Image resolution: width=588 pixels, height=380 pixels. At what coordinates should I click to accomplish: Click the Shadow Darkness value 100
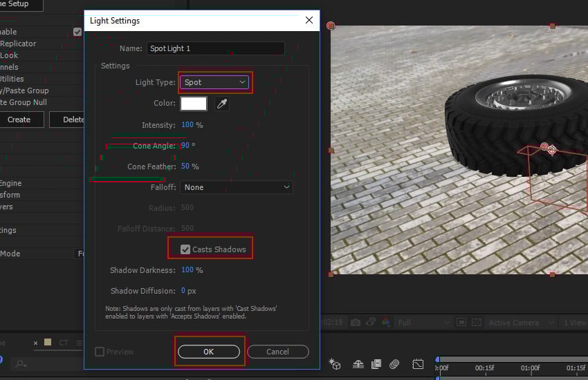(x=187, y=270)
